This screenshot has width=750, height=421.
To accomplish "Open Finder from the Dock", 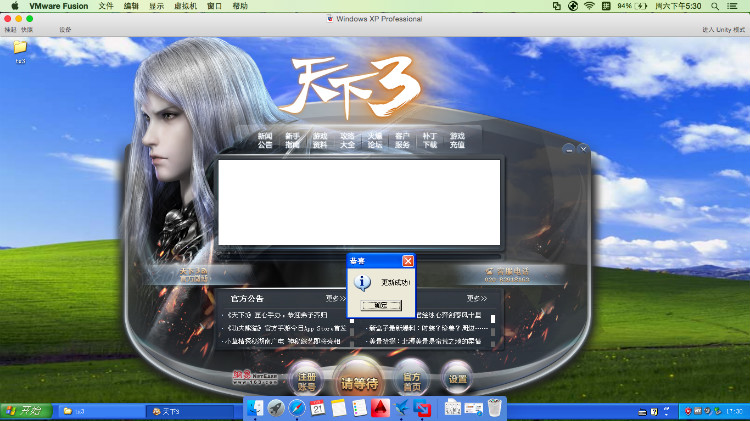I will tap(255, 408).
